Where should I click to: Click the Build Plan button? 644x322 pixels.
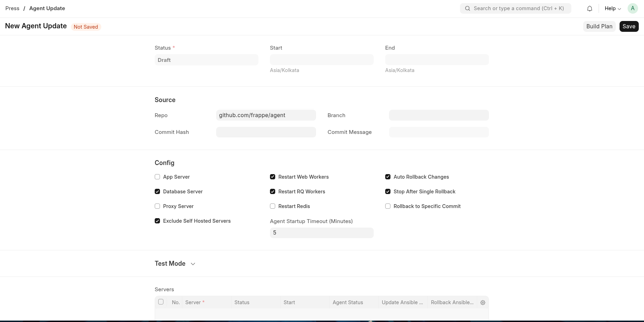pos(599,27)
